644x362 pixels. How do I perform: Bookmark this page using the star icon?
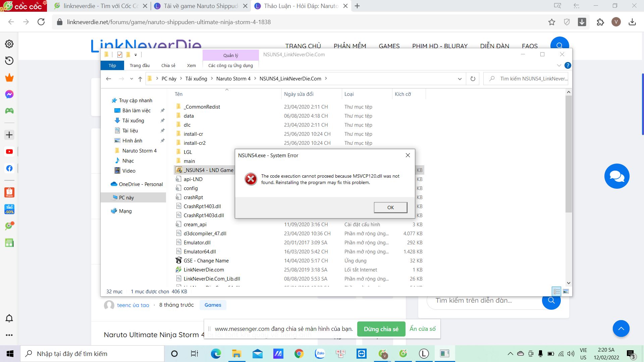point(551,22)
